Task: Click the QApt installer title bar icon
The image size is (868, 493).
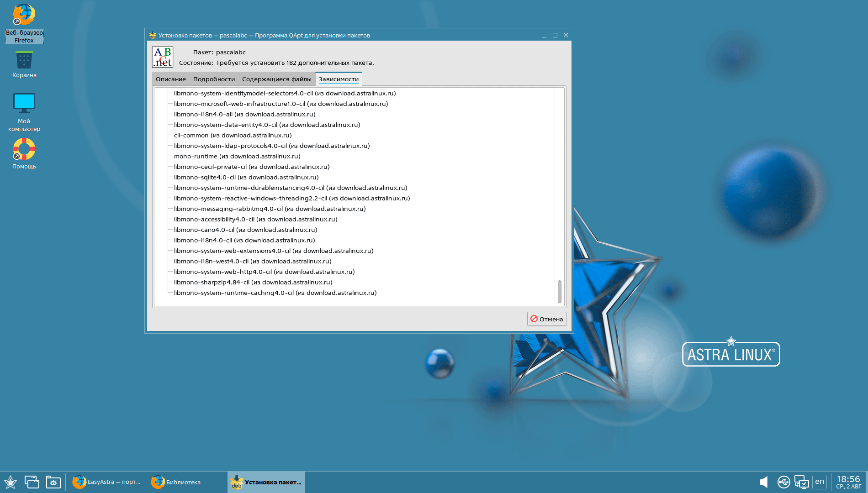Action: click(153, 35)
